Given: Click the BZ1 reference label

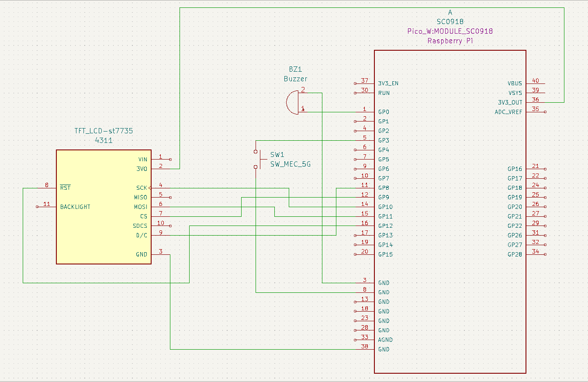Looking at the screenshot, I should [295, 69].
